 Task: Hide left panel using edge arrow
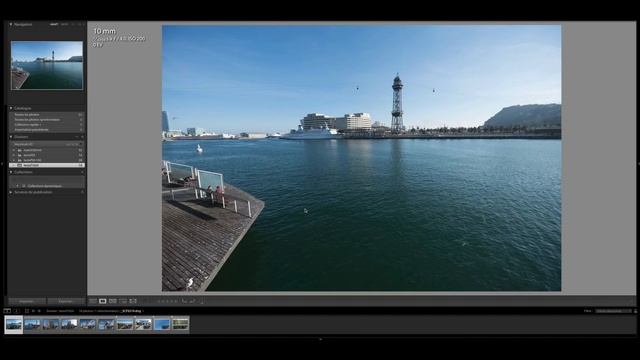2,164
